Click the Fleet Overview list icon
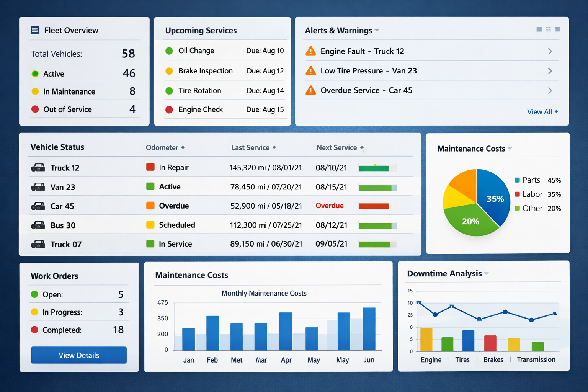Screen dimensions: 588x392 pyautogui.click(x=35, y=30)
